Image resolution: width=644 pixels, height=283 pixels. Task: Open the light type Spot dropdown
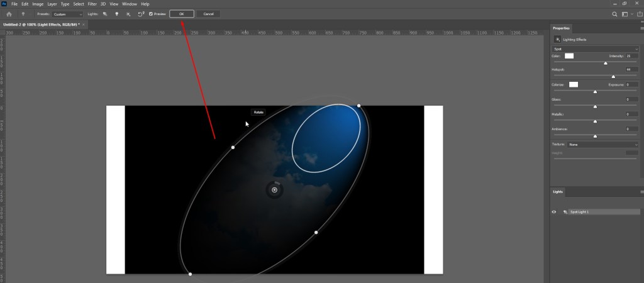point(596,49)
